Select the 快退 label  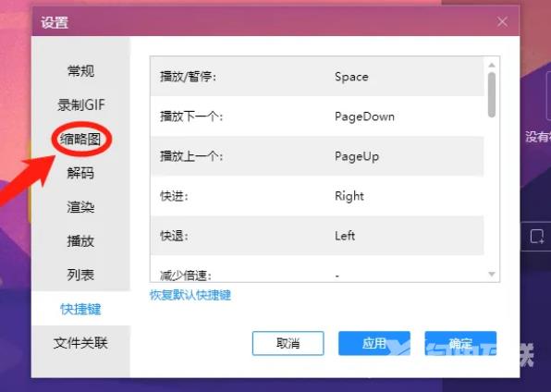[x=175, y=236]
